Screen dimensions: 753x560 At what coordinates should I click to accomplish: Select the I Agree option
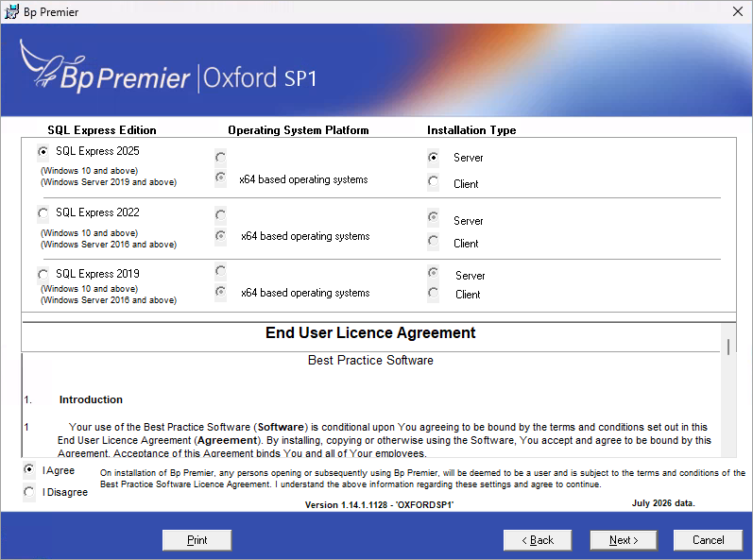tap(29, 469)
